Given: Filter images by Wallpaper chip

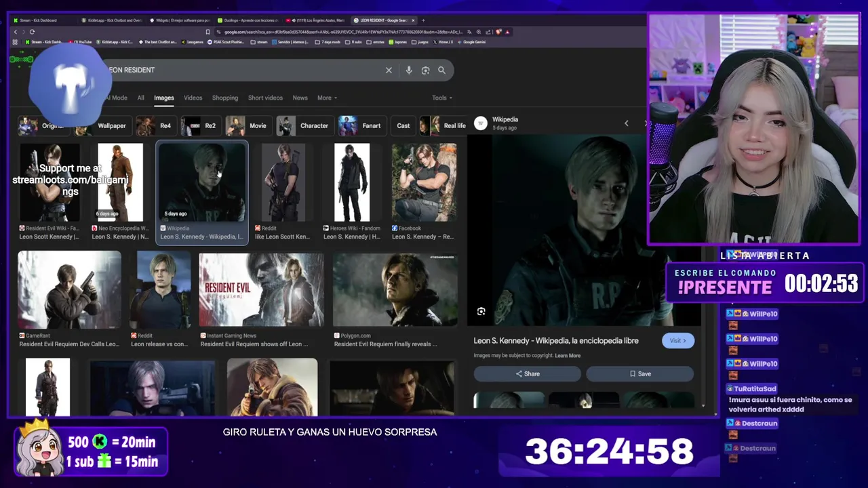Looking at the screenshot, I should click(x=102, y=125).
